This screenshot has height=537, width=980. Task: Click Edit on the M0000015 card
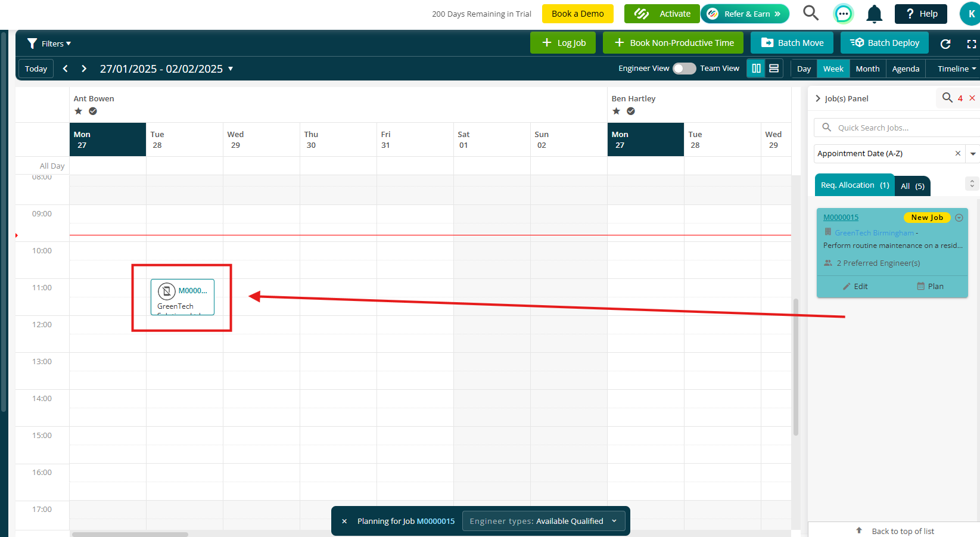(855, 286)
